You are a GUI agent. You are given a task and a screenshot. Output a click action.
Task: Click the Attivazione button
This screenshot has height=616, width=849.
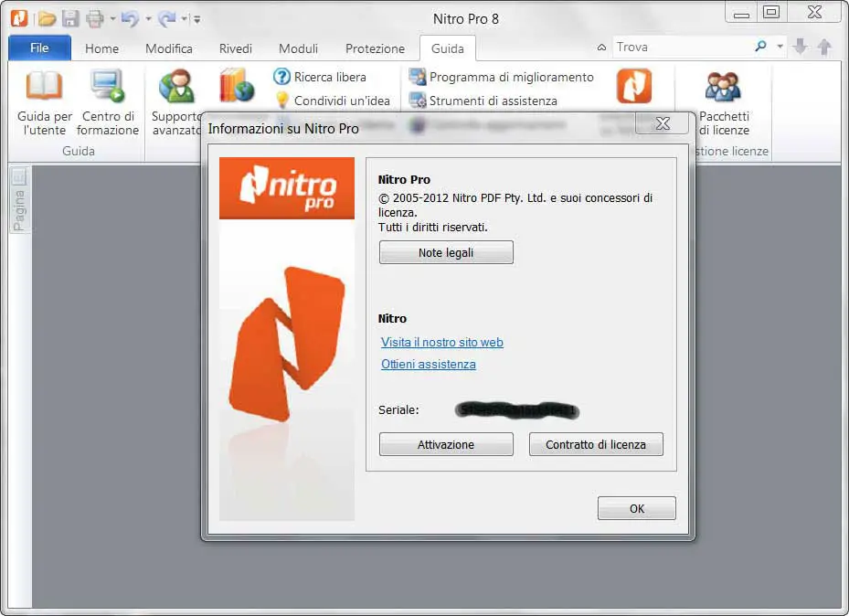pyautogui.click(x=446, y=444)
